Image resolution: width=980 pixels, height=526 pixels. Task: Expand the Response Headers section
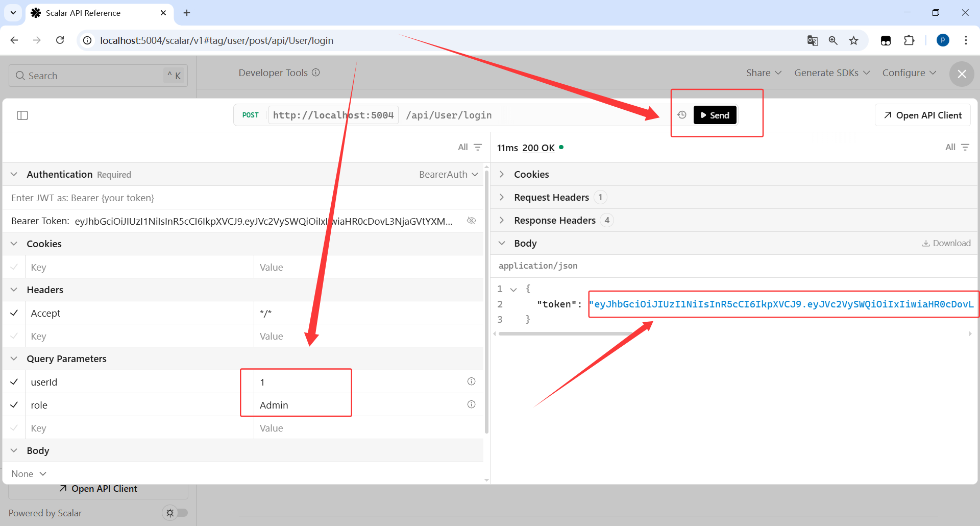[502, 220]
